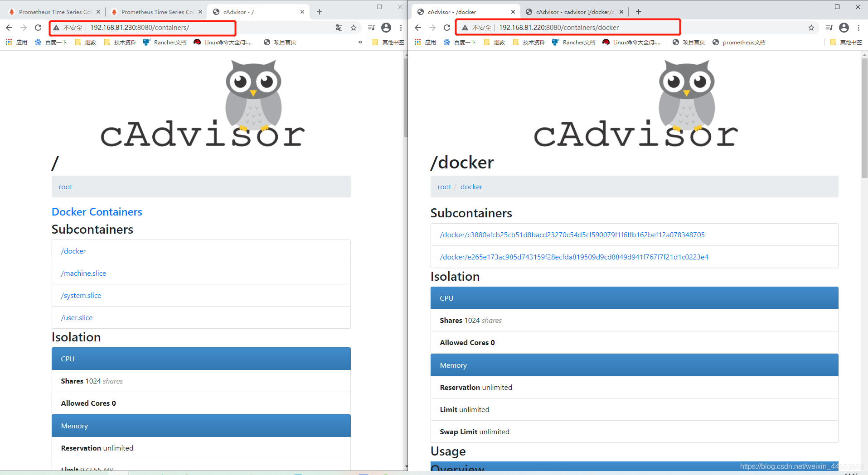Screen dimensions: 868x475
Task: Click CPU panel header in left window
Action: point(201,359)
